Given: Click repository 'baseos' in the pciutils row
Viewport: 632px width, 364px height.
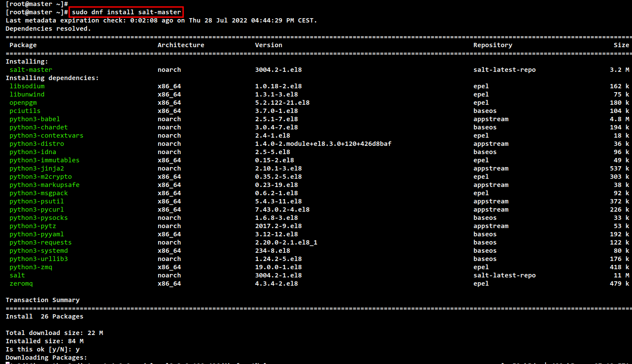Looking at the screenshot, I should pyautogui.click(x=485, y=111).
